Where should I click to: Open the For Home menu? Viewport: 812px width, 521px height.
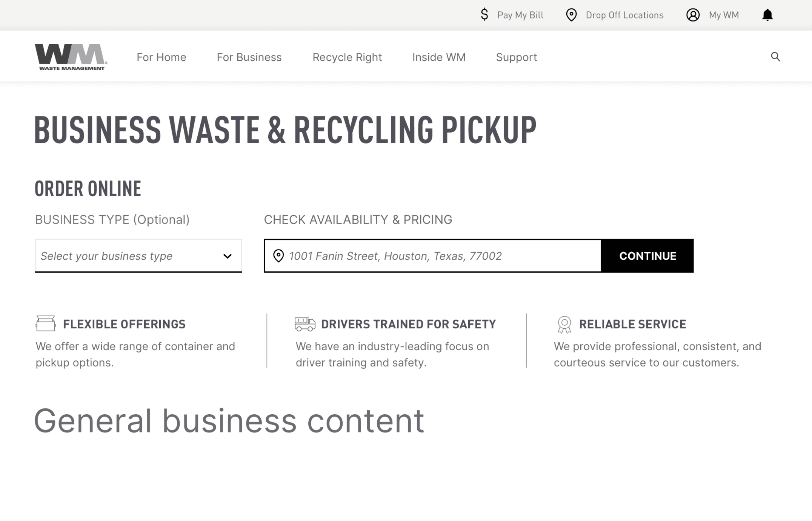point(161,57)
